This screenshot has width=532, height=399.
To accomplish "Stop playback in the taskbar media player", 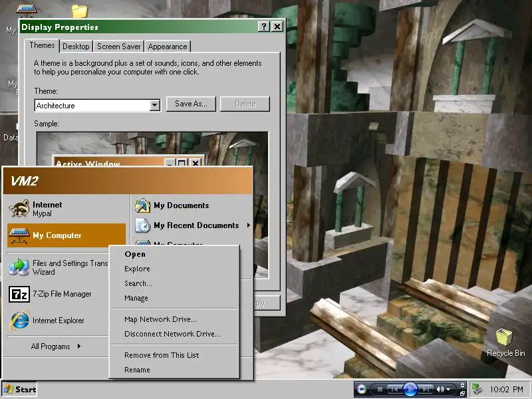I will pos(380,390).
